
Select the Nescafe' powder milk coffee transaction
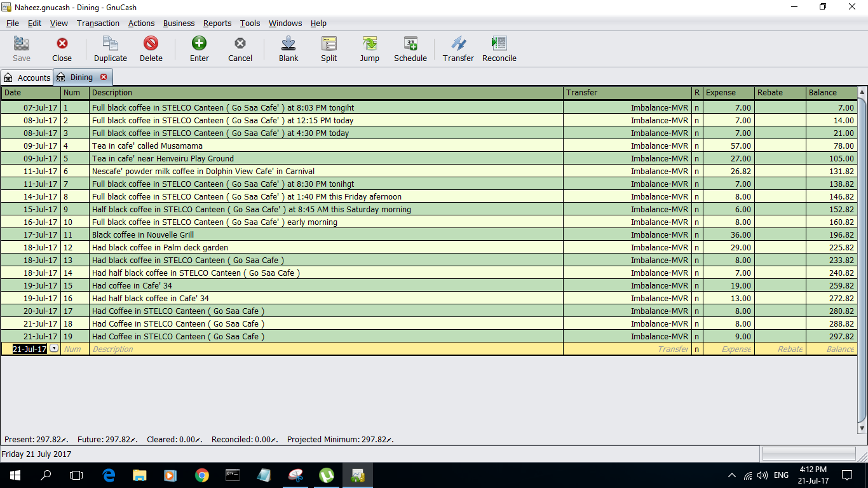coord(429,171)
